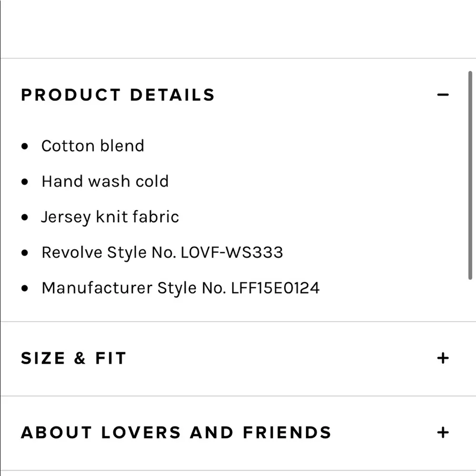The width and height of the screenshot is (476, 476).
Task: Click the LOVF-WS333 style code
Action: click(232, 252)
